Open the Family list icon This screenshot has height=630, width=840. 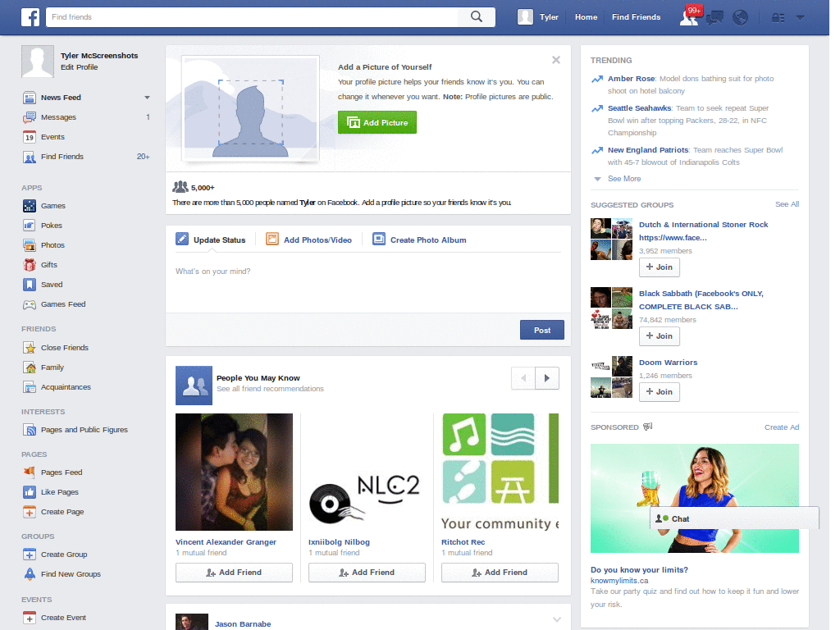[30, 367]
